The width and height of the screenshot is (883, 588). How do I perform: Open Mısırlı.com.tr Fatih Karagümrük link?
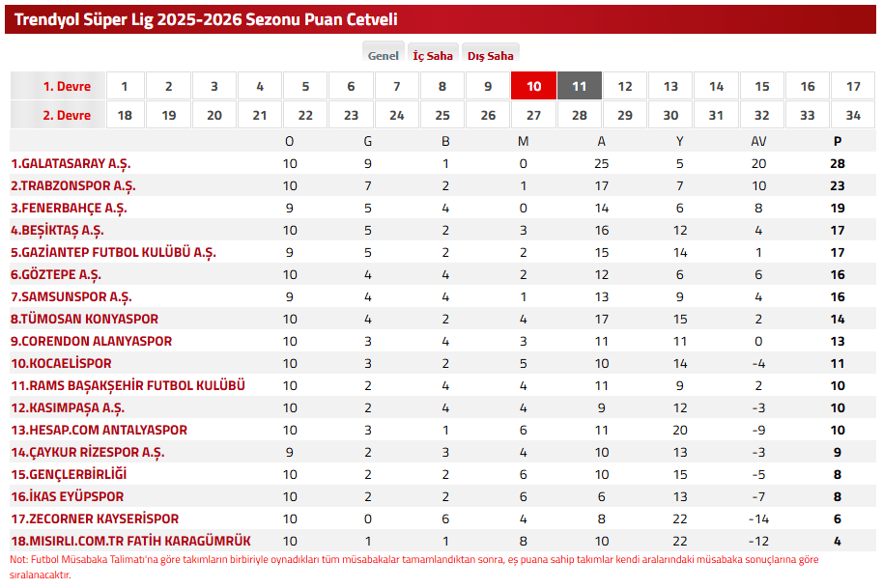[130, 541]
